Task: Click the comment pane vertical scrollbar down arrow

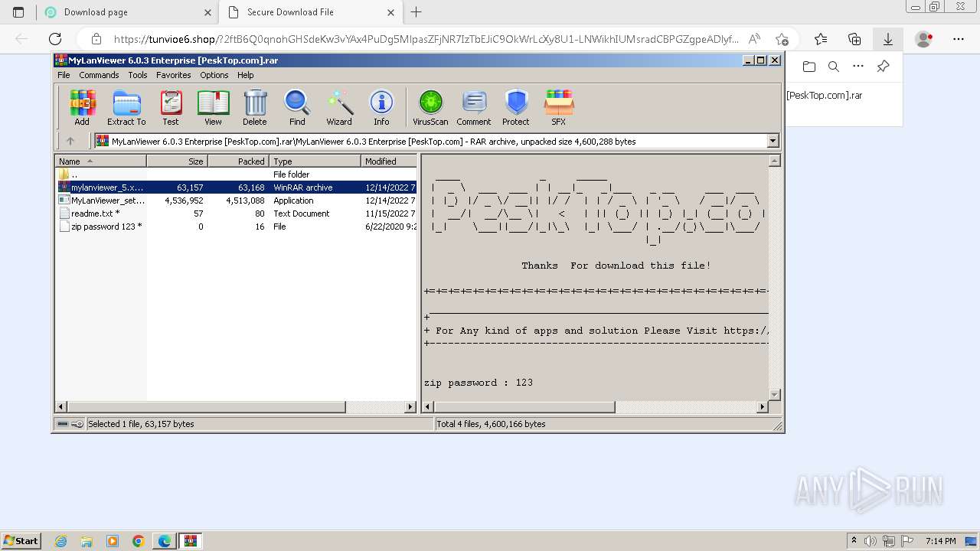Action: (x=774, y=395)
